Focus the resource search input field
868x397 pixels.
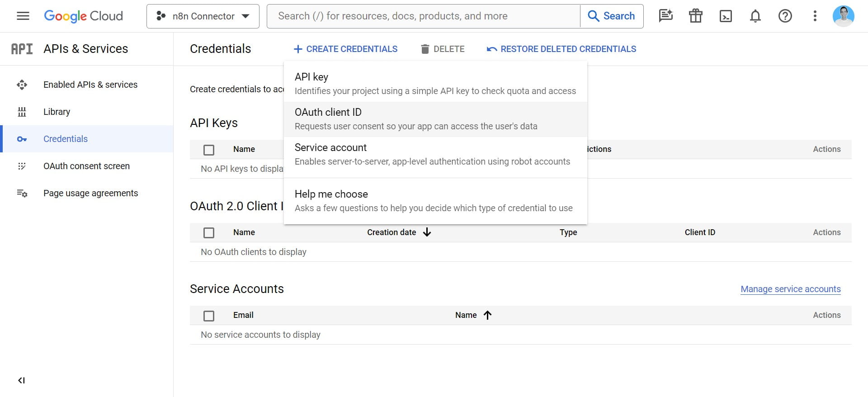click(424, 16)
